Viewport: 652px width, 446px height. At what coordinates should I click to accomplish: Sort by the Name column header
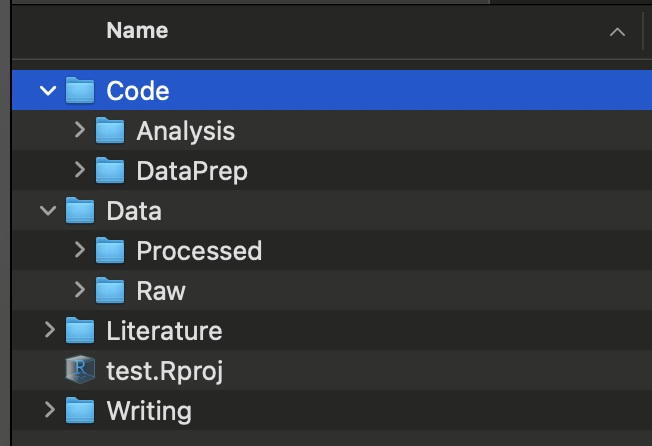[137, 31]
